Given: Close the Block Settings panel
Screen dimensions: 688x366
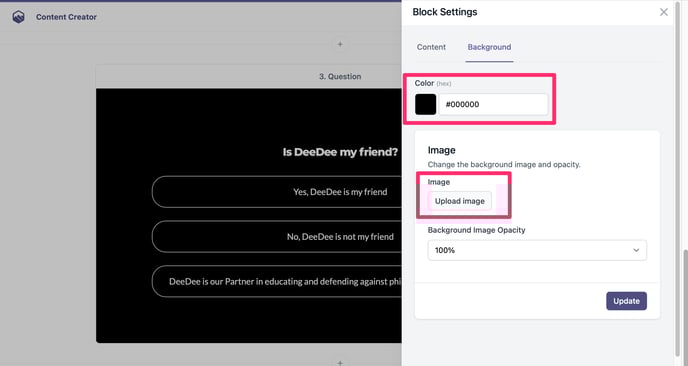Looking at the screenshot, I should coord(663,12).
